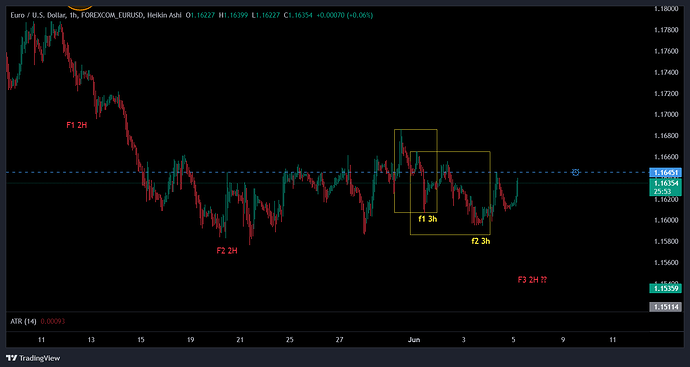Screen dimensions: 690x367
Task: Select the 'F1 2H' red text annotation
Action: [x=77, y=125]
